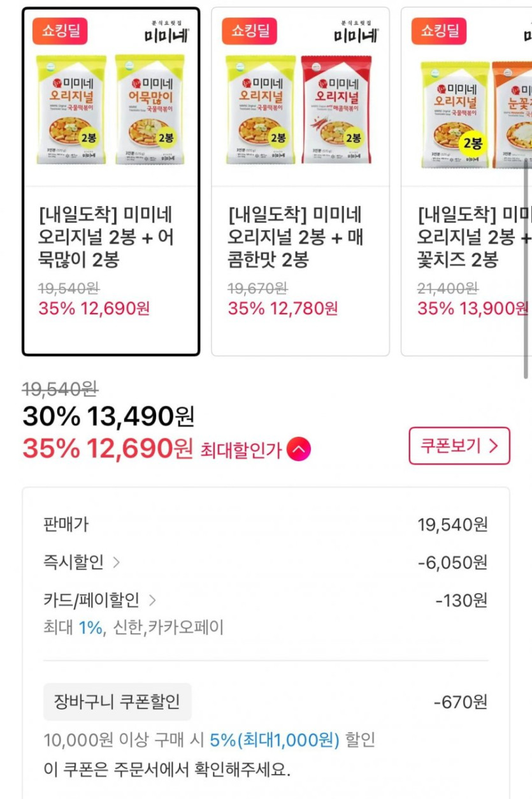
Task: Click 장바구니 쿠폰할인 label
Action: pos(117,702)
